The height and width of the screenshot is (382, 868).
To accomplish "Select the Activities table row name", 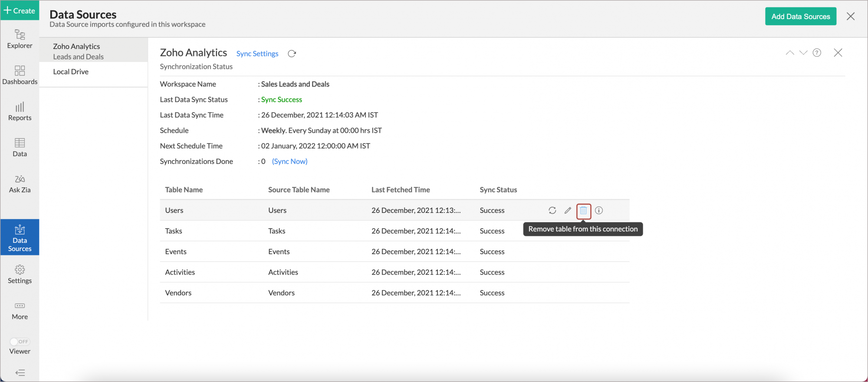I will click(x=180, y=272).
